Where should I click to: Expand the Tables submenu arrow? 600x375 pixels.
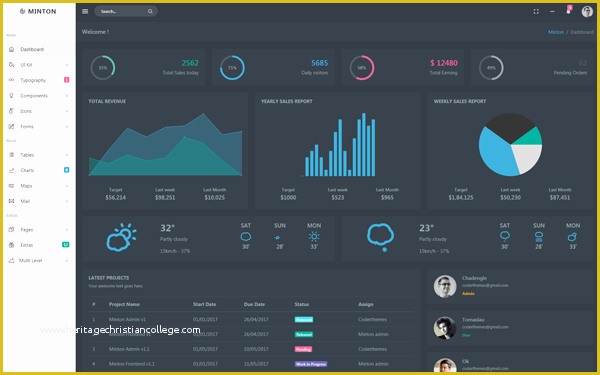(67, 155)
